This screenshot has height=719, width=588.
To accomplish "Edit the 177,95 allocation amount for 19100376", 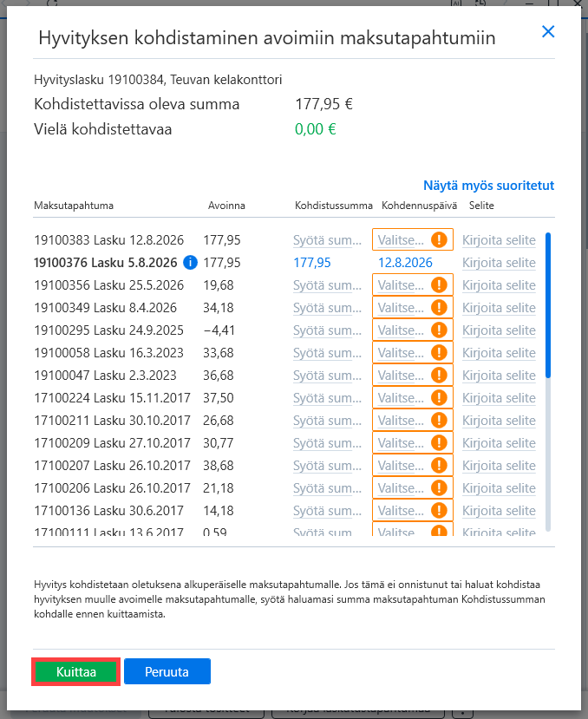I will 312,263.
